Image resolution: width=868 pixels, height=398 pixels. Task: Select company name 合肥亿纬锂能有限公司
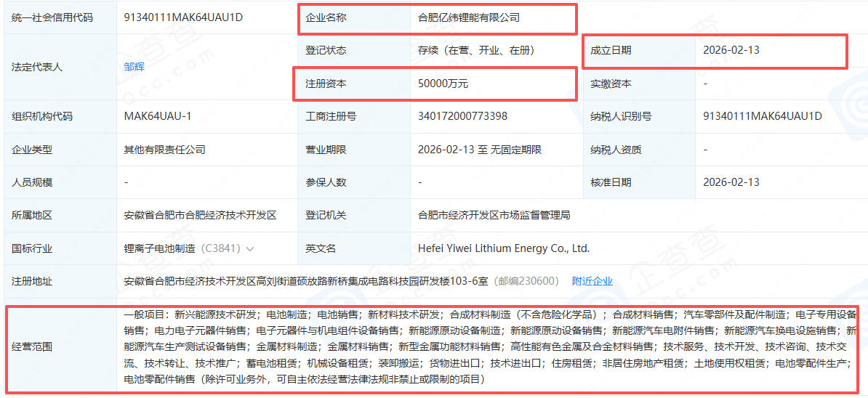click(x=468, y=17)
